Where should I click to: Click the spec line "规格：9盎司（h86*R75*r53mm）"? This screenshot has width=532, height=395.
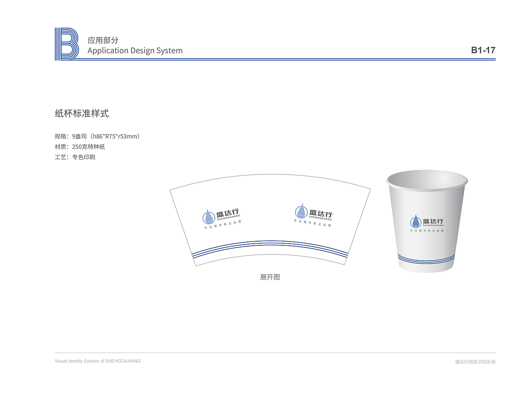(x=99, y=136)
